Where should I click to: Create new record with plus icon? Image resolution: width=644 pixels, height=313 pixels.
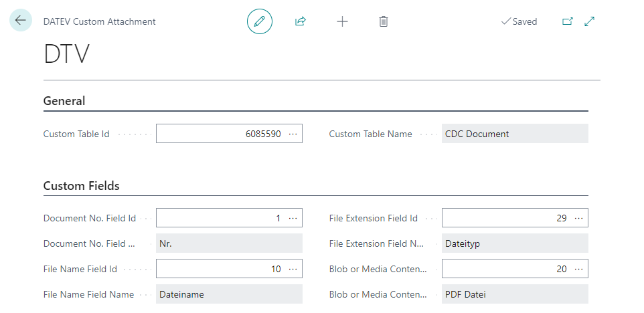coord(342,21)
